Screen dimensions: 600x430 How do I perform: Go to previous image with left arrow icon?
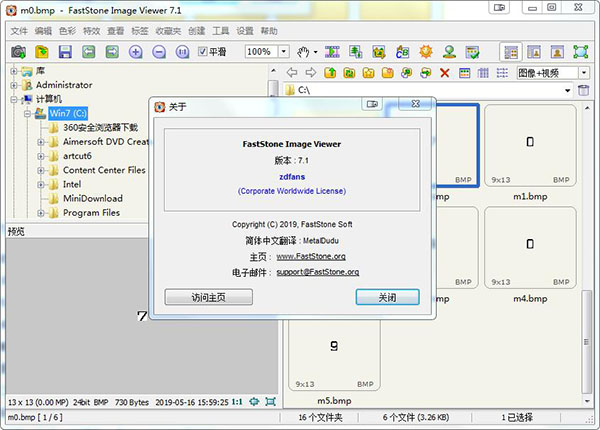pos(89,52)
